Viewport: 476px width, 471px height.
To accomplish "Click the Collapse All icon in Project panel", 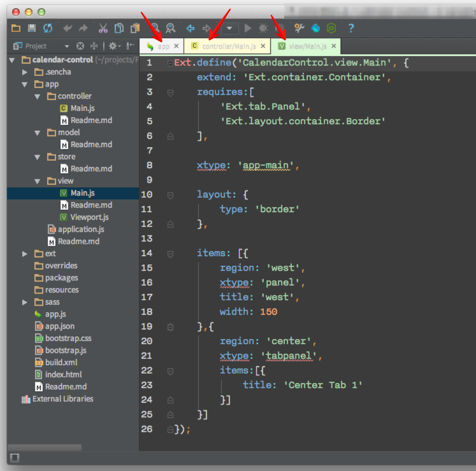I will pos(94,46).
